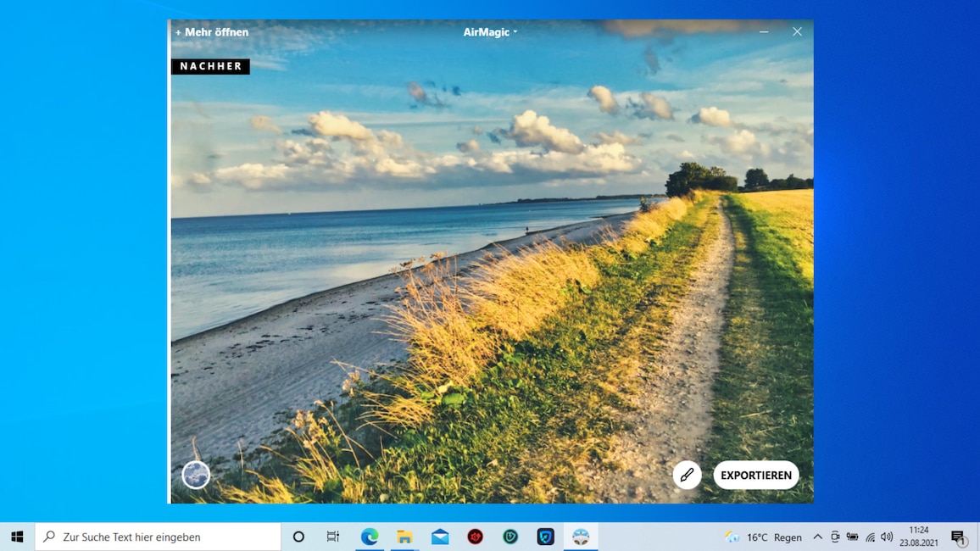Open the network Wi-Fi tray icon

870,537
